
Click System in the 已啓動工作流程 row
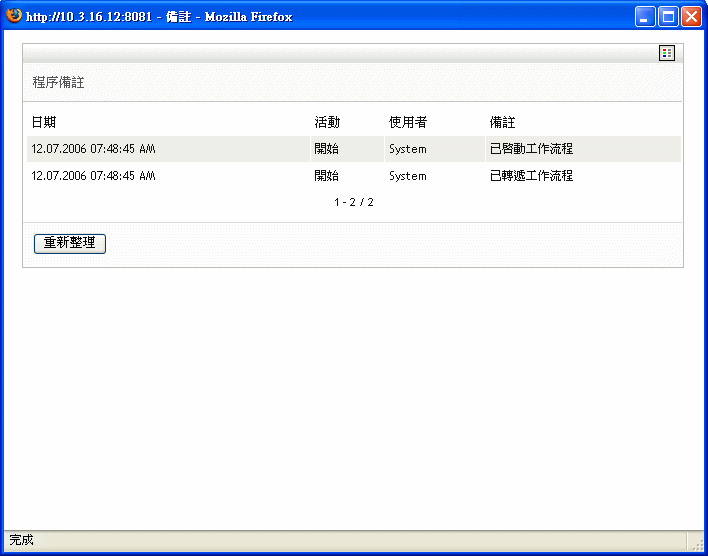(x=407, y=149)
